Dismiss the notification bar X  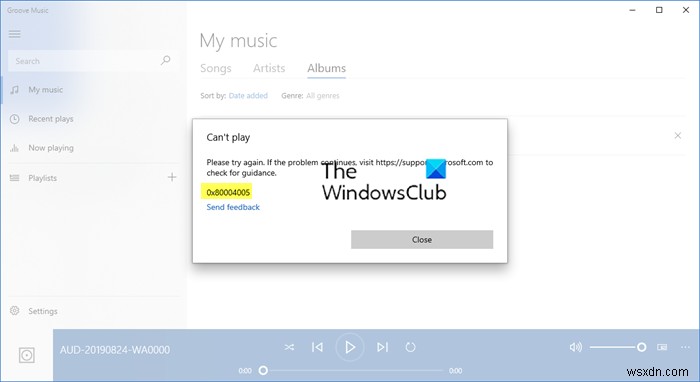tap(678, 135)
